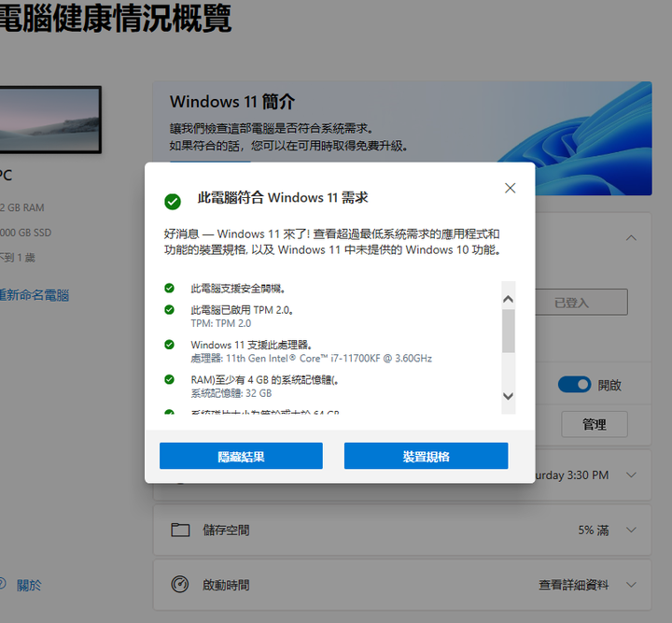Toggle the 開啟 switch in background window
The image size is (672, 623).
(x=574, y=385)
